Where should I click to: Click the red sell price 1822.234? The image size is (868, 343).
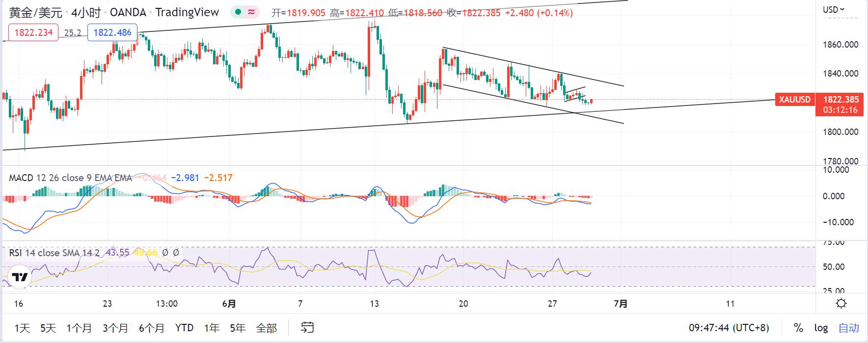(x=33, y=32)
